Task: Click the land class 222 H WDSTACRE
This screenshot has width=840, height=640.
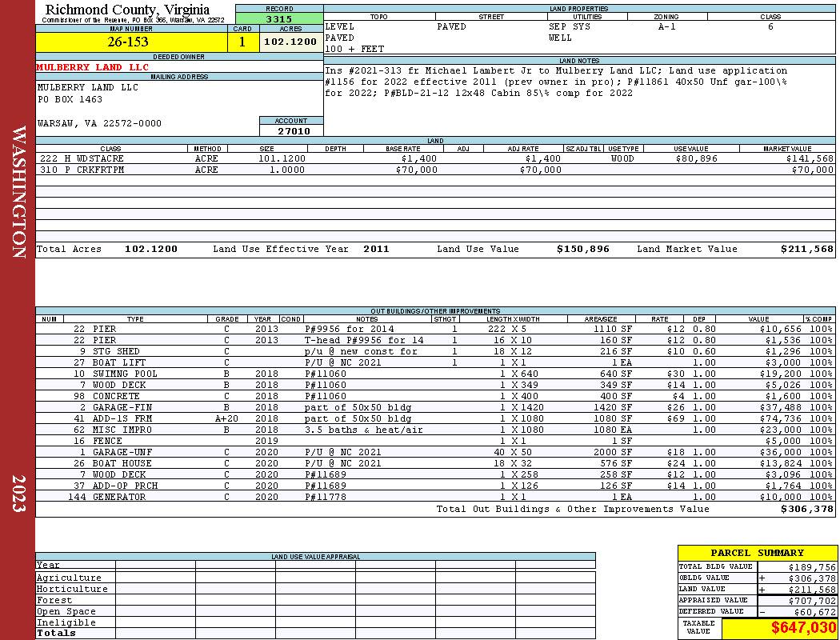Action: 82,159
